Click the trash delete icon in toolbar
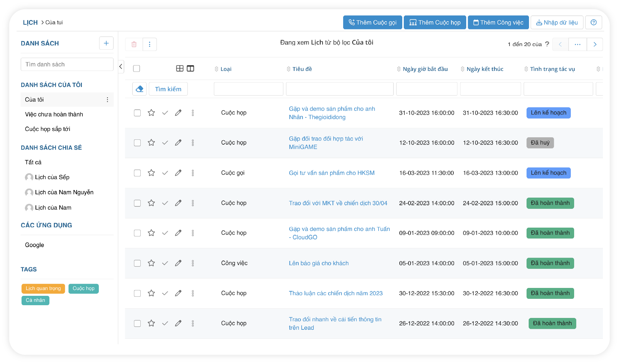Image resolution: width=619 pixels, height=364 pixels. point(134,45)
